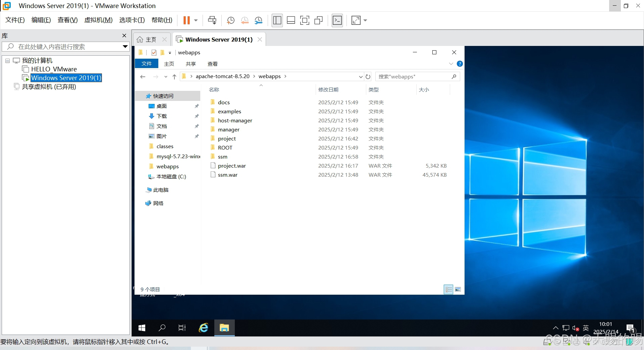Revert virtual machine to previous snapshot
The width and height of the screenshot is (644, 350).
245,20
